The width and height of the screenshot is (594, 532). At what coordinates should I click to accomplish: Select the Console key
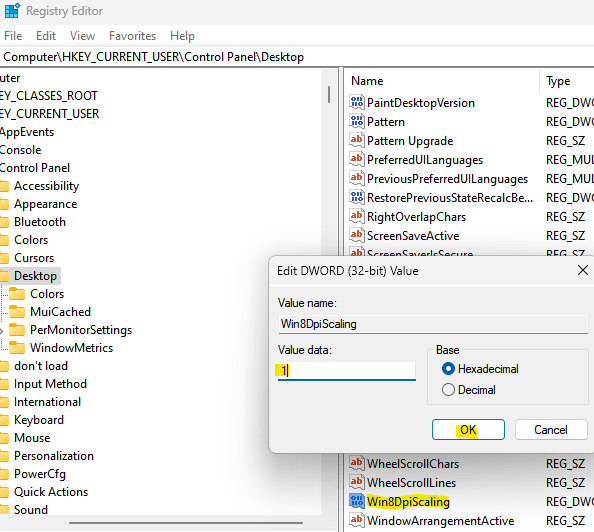click(20, 150)
